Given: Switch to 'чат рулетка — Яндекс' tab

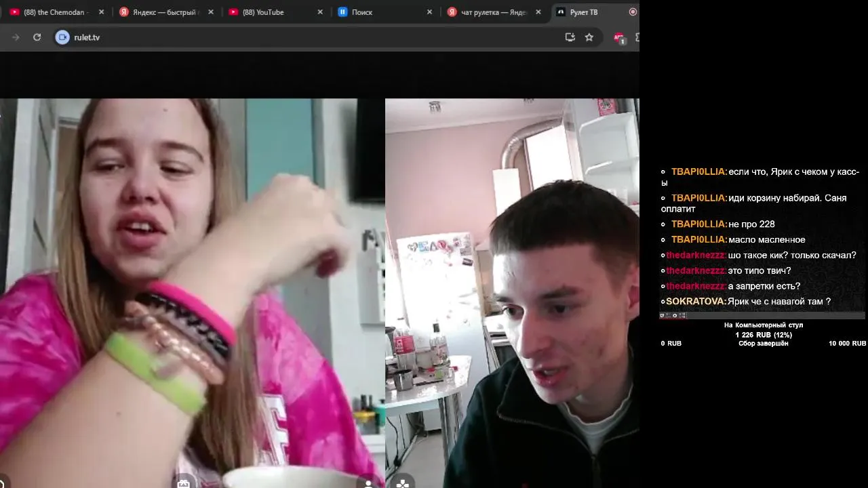Looking at the screenshot, I should (x=486, y=12).
